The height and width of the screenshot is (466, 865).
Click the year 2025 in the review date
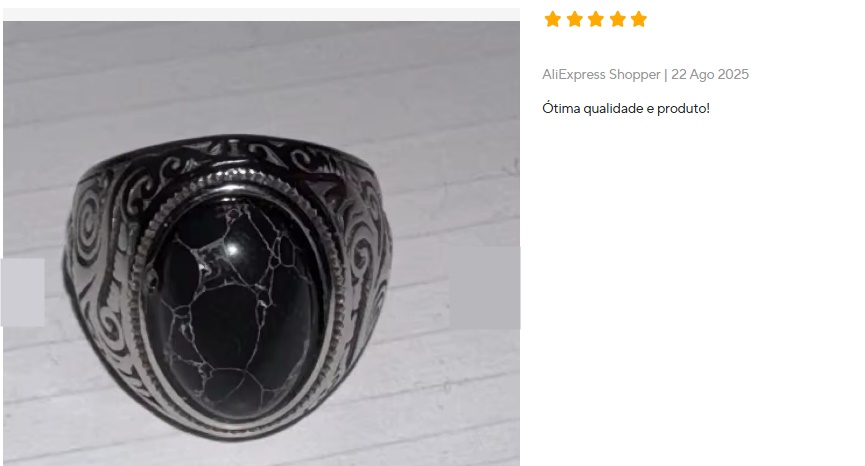(734, 74)
